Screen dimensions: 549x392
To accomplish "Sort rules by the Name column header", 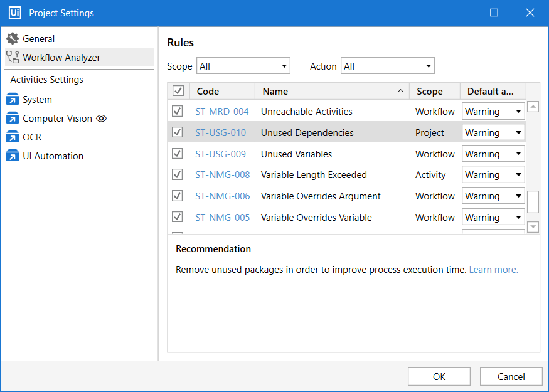I will coord(332,92).
